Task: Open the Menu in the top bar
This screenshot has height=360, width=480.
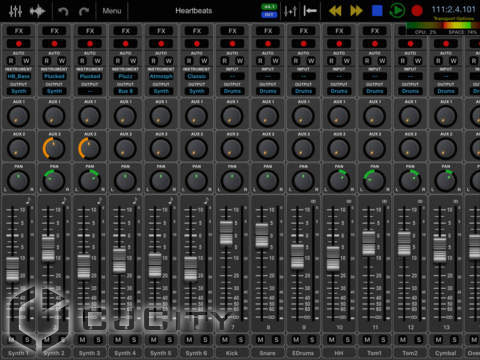Action: click(x=112, y=11)
